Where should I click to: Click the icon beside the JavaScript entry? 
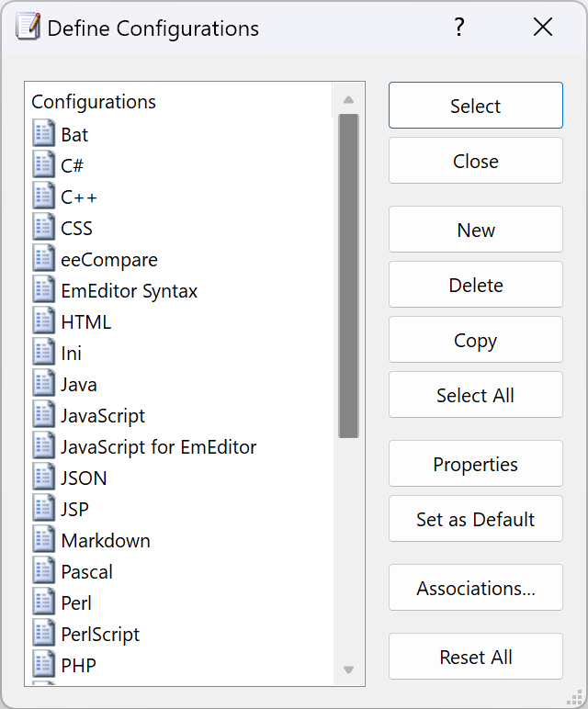coord(43,414)
